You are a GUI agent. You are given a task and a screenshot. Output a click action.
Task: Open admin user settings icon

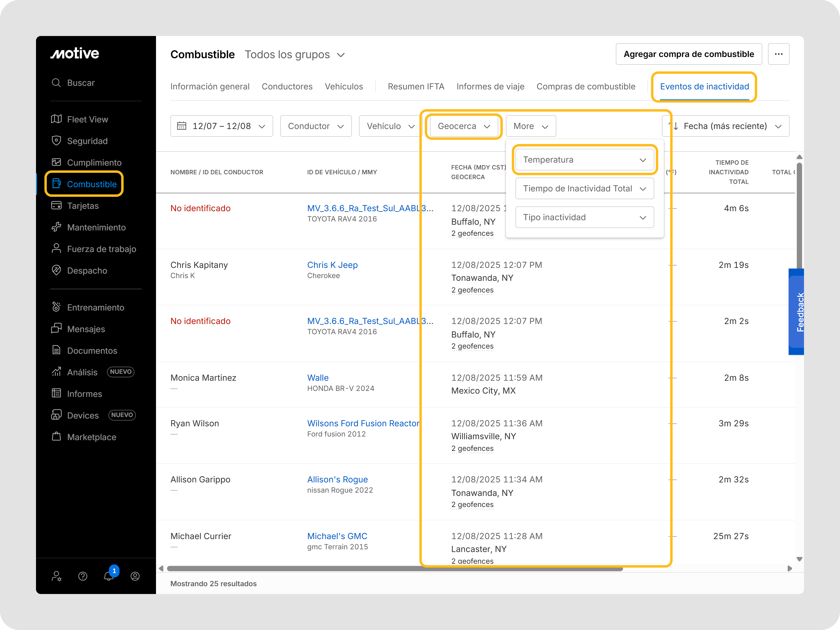[x=57, y=576]
